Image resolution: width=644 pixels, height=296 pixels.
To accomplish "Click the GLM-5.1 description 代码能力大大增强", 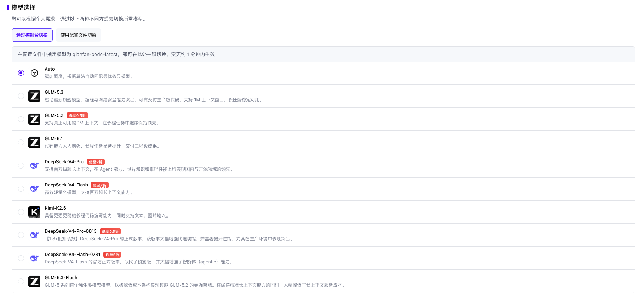I will coord(103,146).
